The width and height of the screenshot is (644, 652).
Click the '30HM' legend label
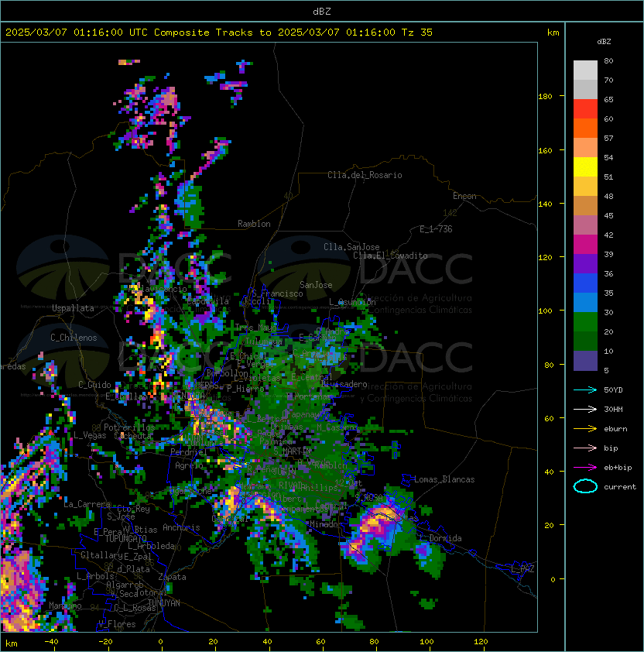tap(613, 409)
